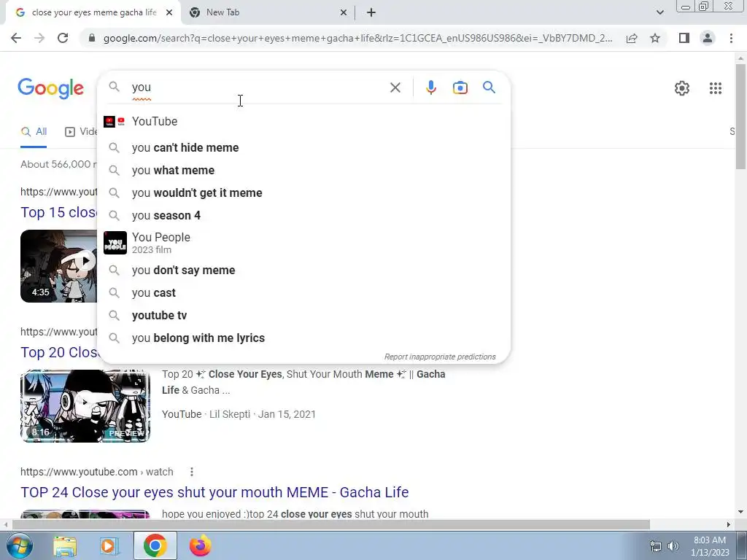The width and height of the screenshot is (747, 560).
Task: Reload the current page
Action: (63, 38)
